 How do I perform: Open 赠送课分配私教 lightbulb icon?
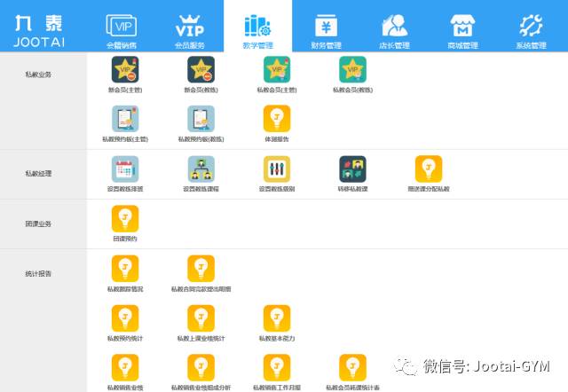click(429, 169)
